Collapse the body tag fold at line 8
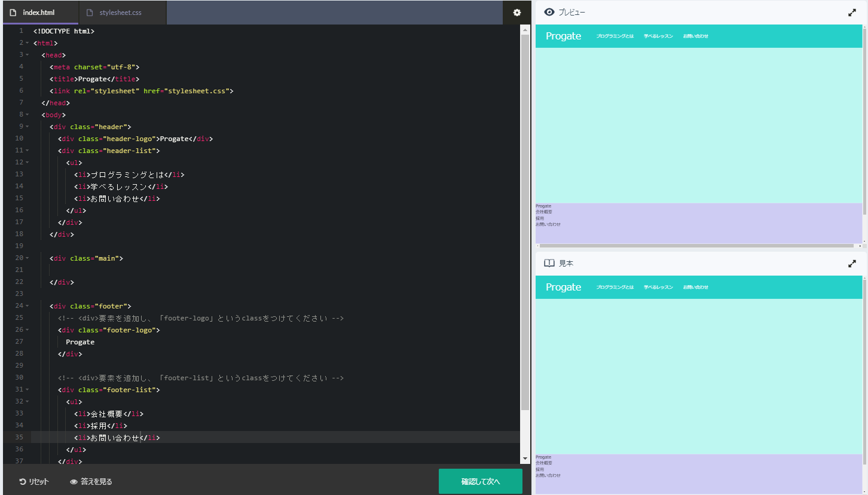This screenshot has height=495, width=868. [x=27, y=115]
